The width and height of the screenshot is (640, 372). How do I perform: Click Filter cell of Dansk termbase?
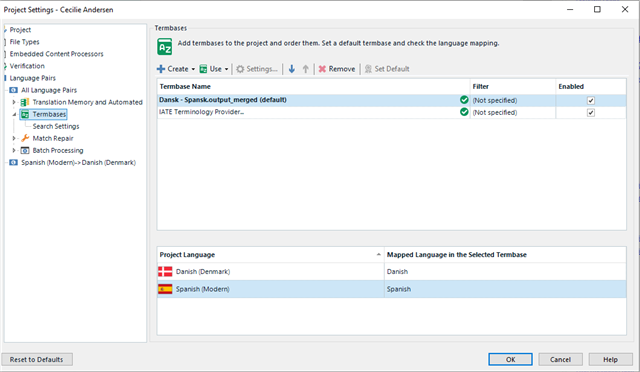[x=513, y=100]
